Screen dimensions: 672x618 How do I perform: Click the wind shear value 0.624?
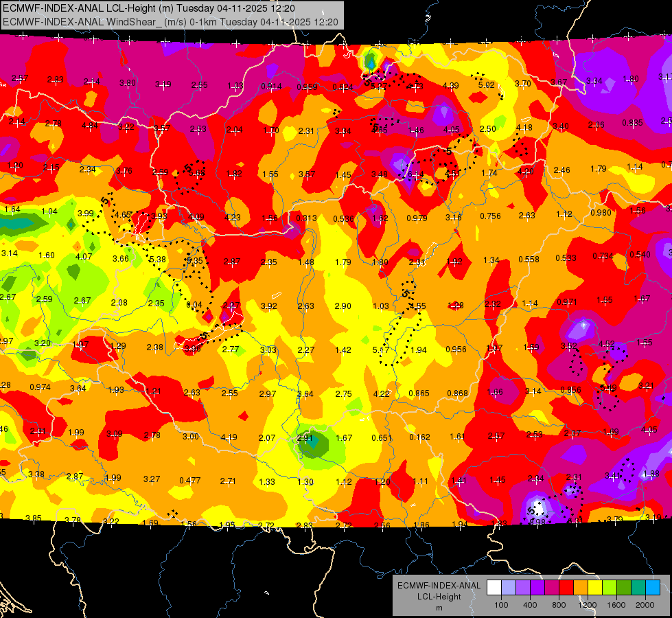(x=343, y=87)
